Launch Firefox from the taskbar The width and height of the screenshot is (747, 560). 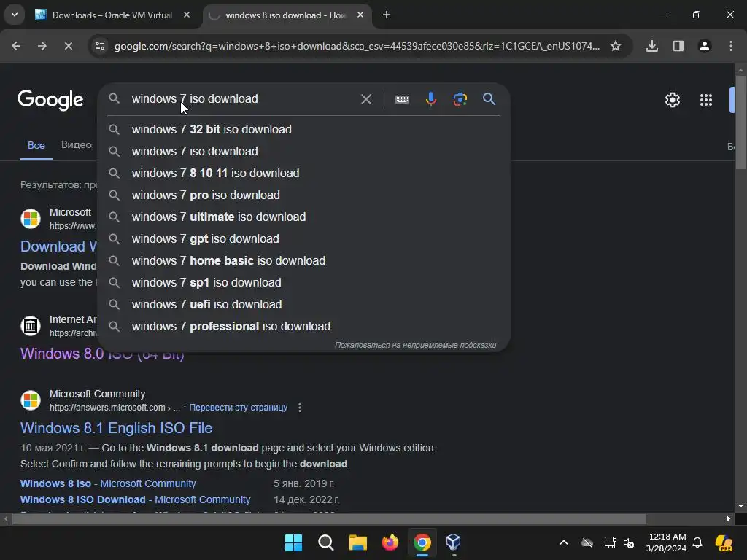click(390, 542)
